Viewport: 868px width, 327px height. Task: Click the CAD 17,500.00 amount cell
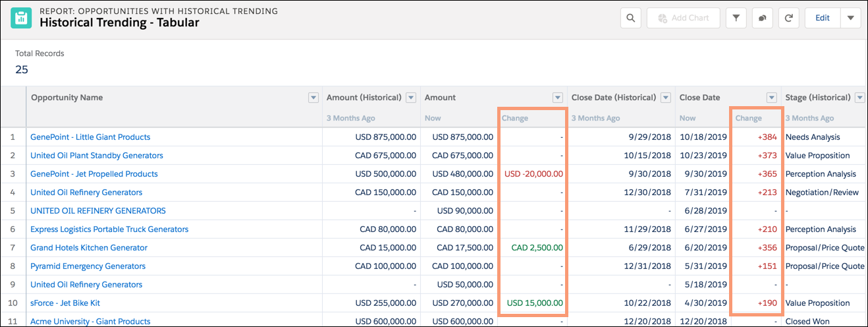coord(465,248)
